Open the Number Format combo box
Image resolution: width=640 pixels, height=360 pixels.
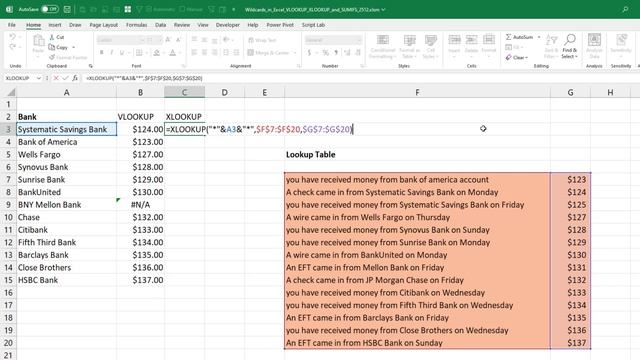(x=333, y=40)
